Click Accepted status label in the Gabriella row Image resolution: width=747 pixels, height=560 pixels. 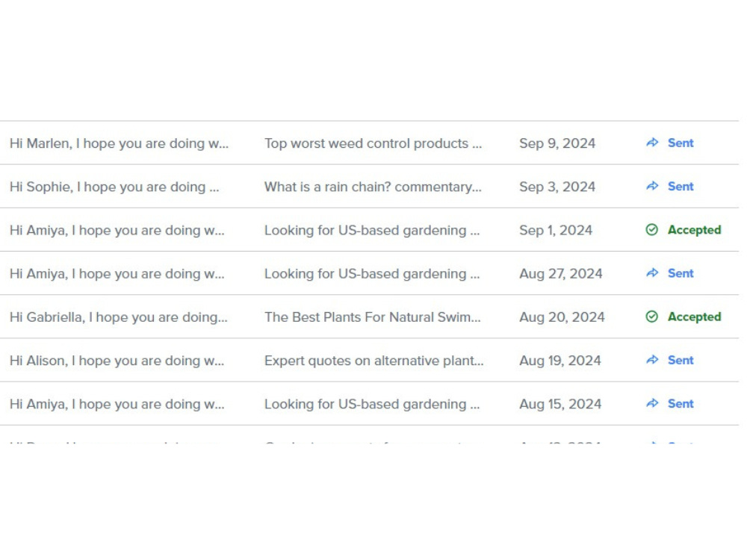point(695,317)
